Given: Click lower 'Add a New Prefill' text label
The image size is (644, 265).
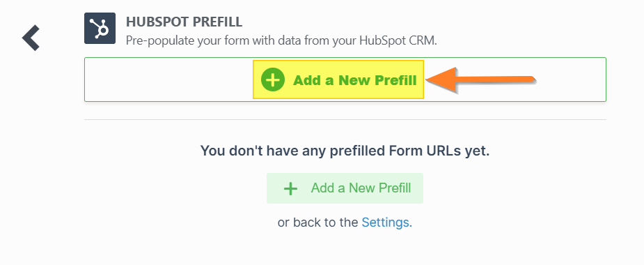Looking at the screenshot, I should [361, 188].
